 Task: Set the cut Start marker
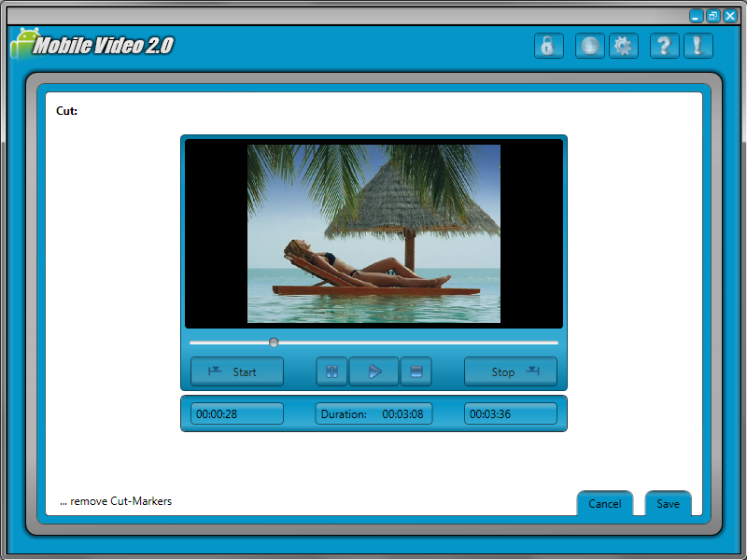pyautogui.click(x=237, y=371)
